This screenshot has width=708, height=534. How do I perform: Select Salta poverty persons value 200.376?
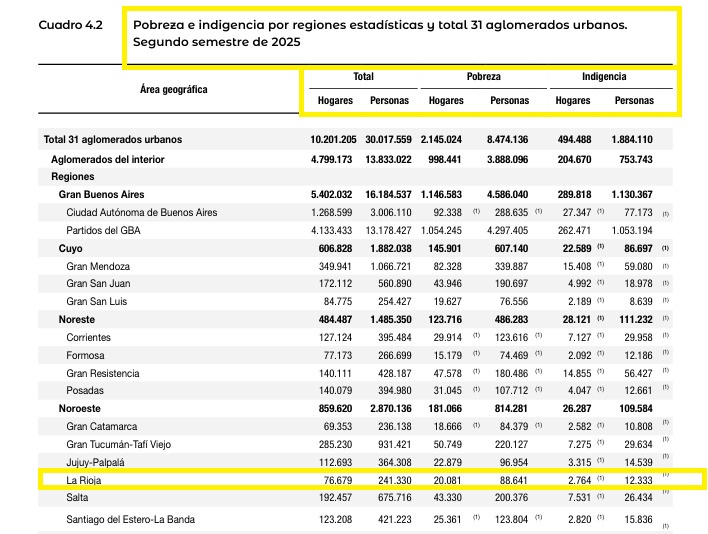pos(511,497)
